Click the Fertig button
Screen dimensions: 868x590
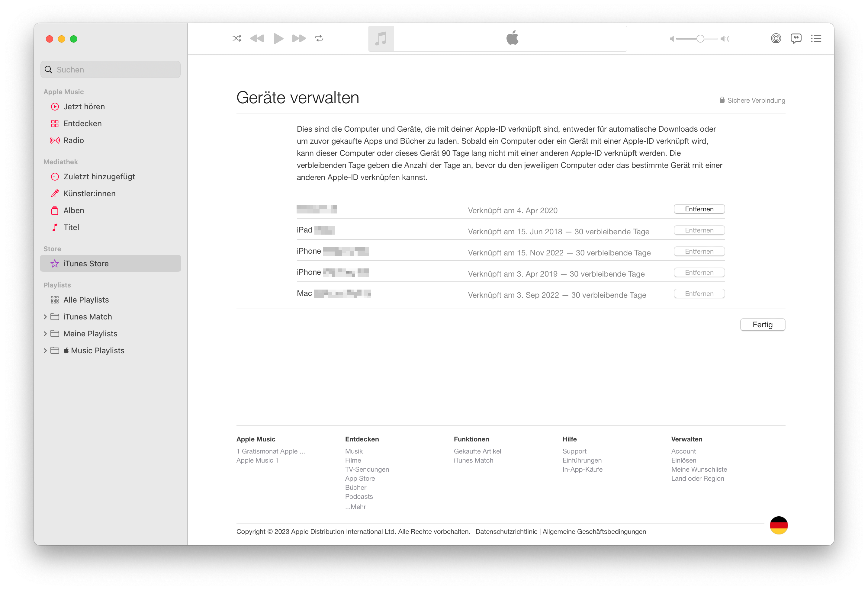coord(762,325)
